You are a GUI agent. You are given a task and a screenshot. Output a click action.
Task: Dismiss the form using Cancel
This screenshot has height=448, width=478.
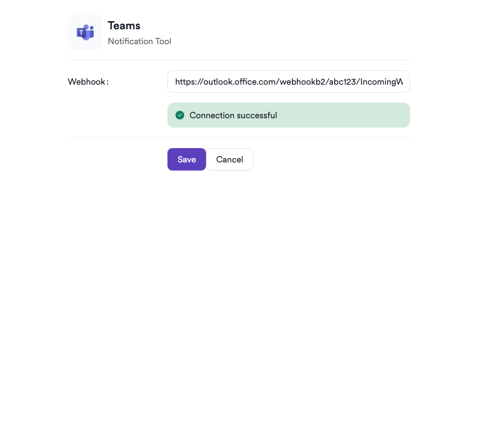click(230, 159)
